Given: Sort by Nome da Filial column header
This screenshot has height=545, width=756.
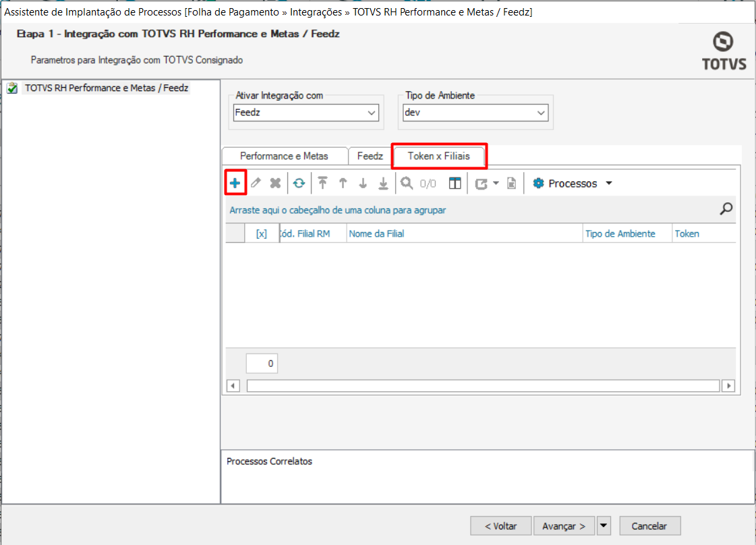Looking at the screenshot, I should coord(465,233).
